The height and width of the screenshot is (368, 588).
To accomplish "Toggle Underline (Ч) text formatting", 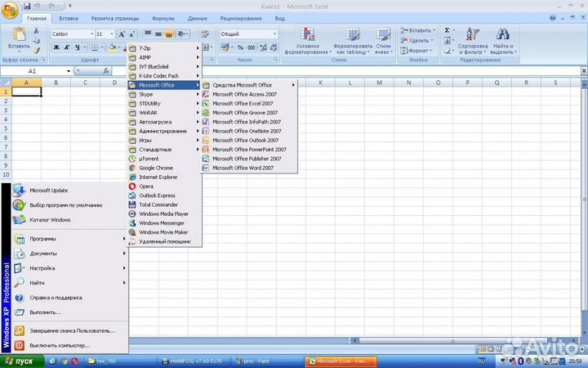I will point(78,47).
